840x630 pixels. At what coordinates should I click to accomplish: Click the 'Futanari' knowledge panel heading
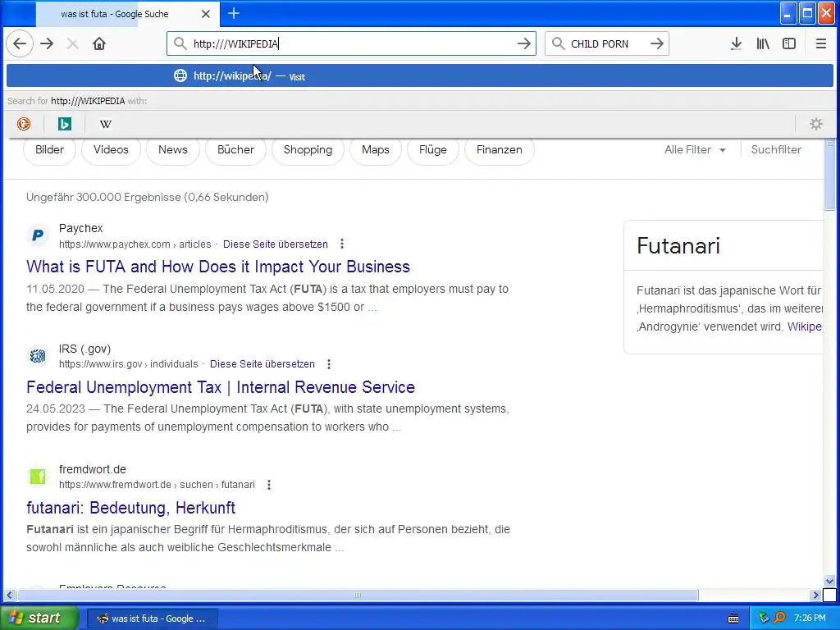678,246
